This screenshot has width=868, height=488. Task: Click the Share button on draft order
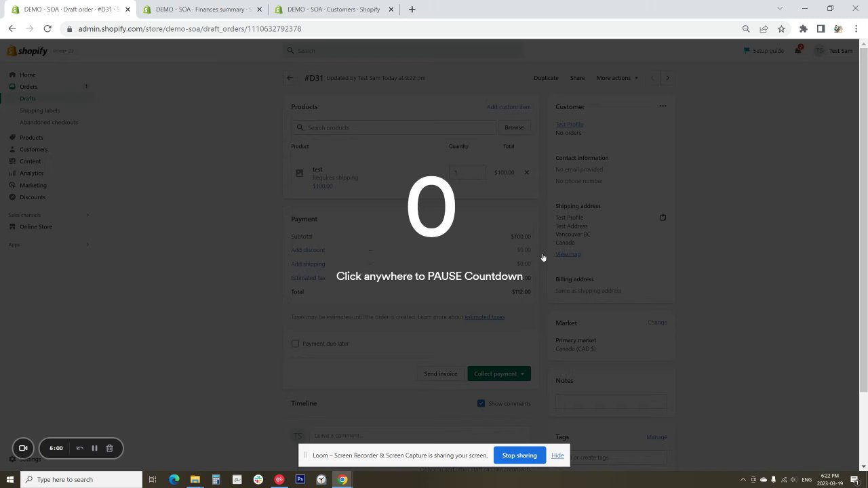point(577,78)
